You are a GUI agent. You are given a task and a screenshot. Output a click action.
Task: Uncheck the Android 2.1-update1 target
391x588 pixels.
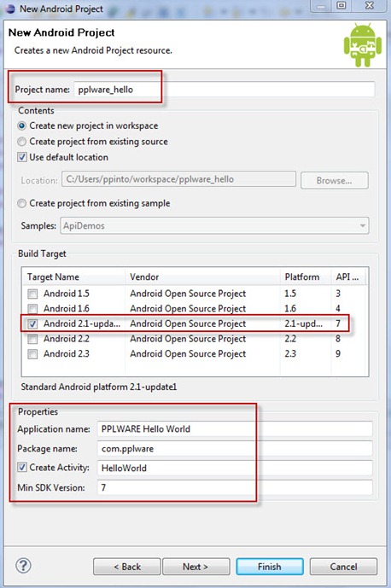[32, 324]
